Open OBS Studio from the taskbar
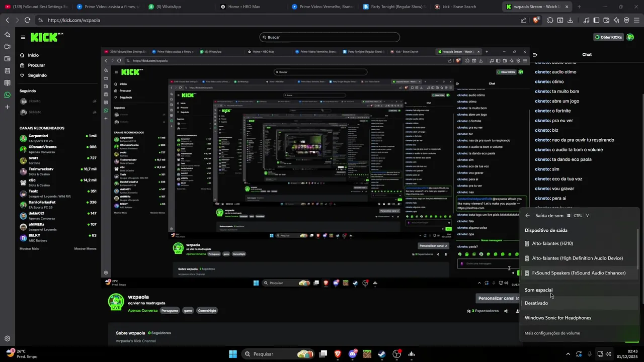This screenshot has height=362, width=644. (x=397, y=354)
